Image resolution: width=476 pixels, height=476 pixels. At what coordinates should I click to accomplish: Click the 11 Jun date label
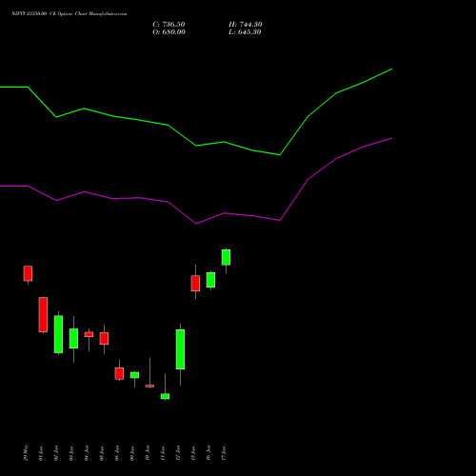click(x=163, y=453)
